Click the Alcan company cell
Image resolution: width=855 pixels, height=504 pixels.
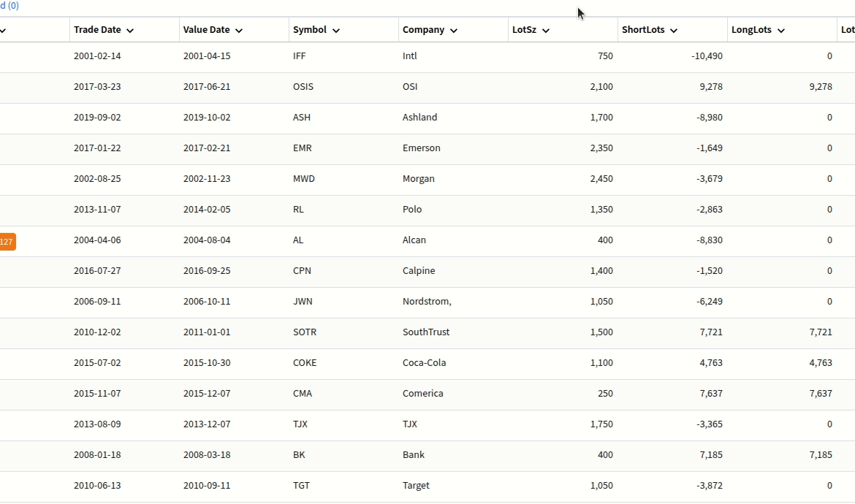414,240
